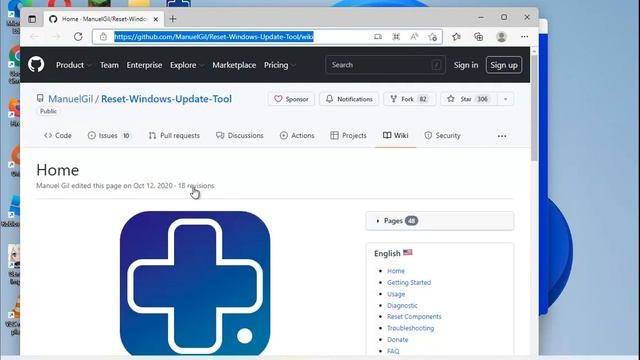
Task: Click the Notifications bell button
Action: pyautogui.click(x=349, y=99)
